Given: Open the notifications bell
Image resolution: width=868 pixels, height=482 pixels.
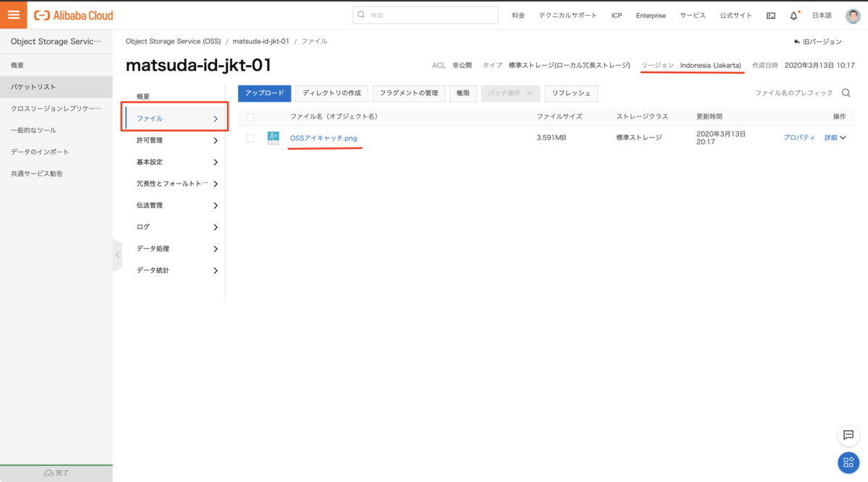Looking at the screenshot, I should coord(793,16).
